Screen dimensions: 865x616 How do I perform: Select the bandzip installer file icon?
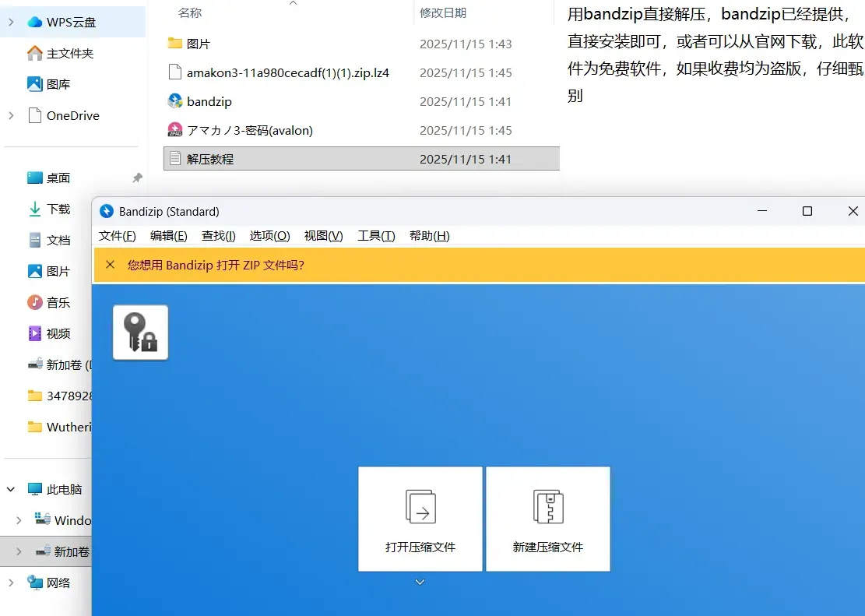pos(175,101)
